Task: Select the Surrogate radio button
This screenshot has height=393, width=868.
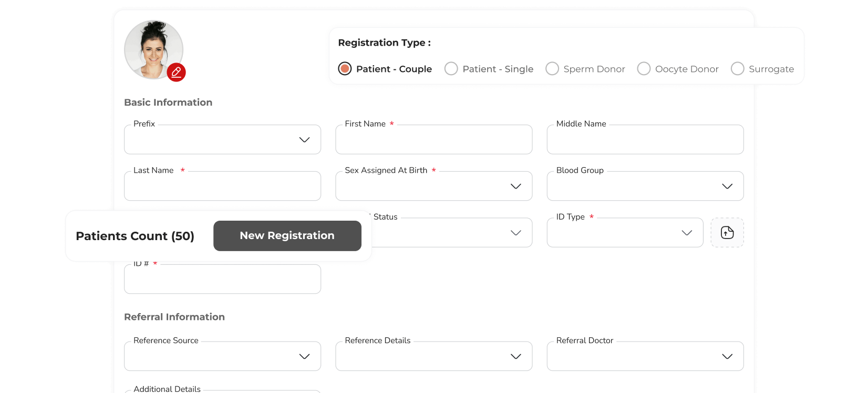Action: click(x=738, y=69)
